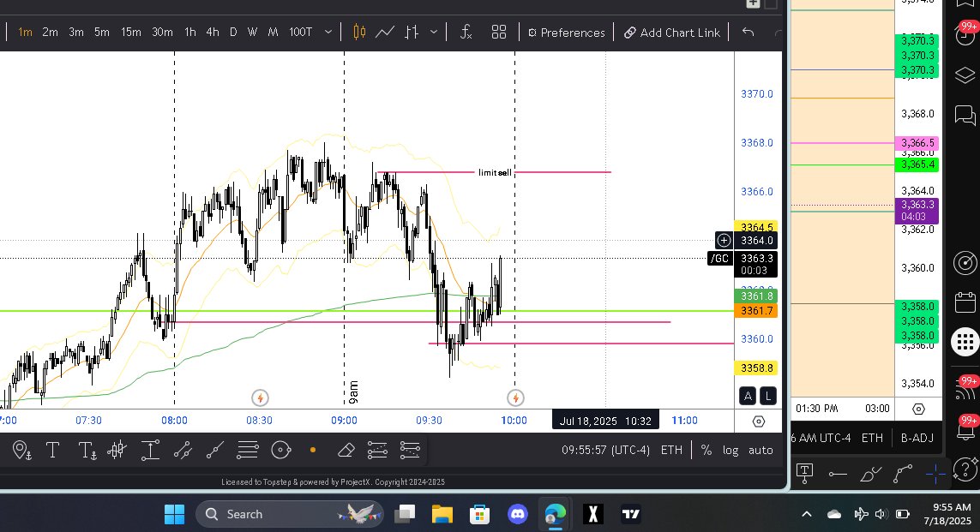Click the lightning event marker near 10:00
Screen dimensions: 980x532
tap(515, 398)
